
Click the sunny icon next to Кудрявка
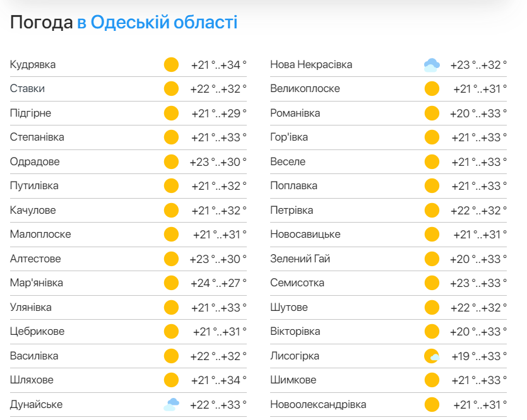(x=171, y=65)
